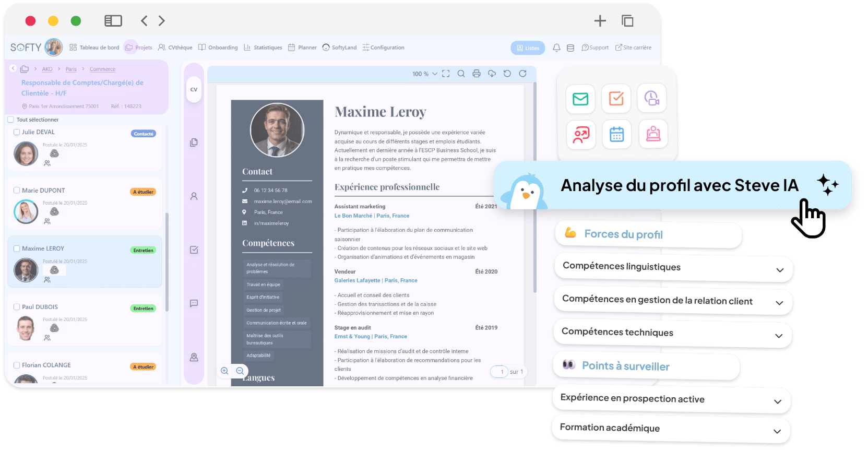Click the CV viewer vertical scrollbar
This screenshot has height=450, width=868.
tap(534, 188)
